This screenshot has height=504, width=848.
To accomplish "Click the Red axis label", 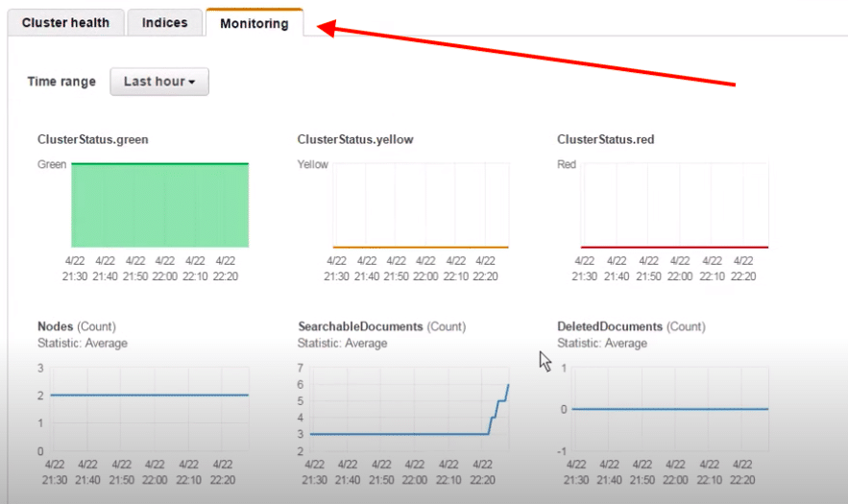I will 567,164.
